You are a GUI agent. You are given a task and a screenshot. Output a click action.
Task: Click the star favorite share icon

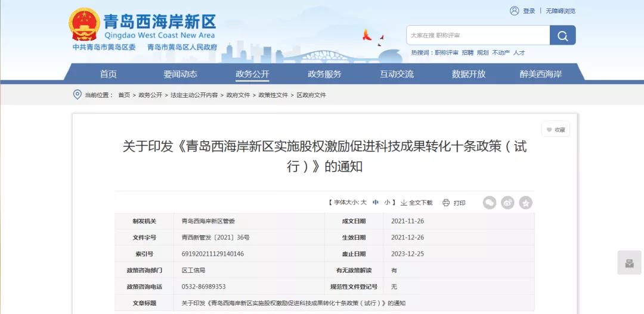pyautogui.click(x=525, y=203)
